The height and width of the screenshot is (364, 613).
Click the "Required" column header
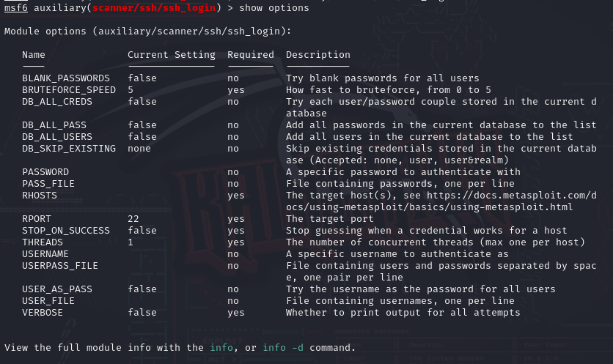(250, 55)
